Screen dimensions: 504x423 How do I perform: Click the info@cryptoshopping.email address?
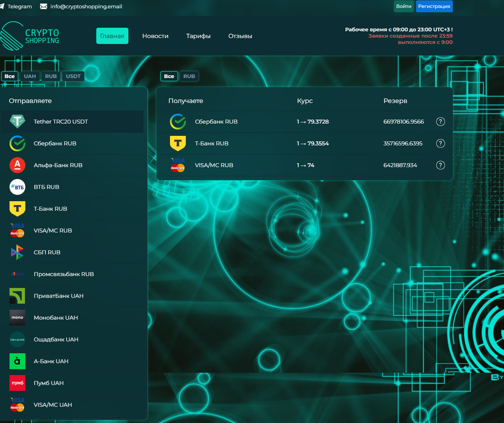pos(86,6)
